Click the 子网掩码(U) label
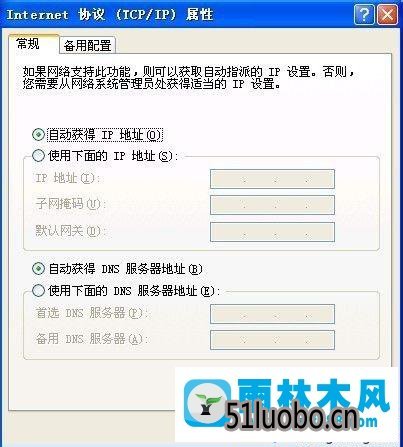The height and width of the screenshot is (447, 403). point(69,204)
